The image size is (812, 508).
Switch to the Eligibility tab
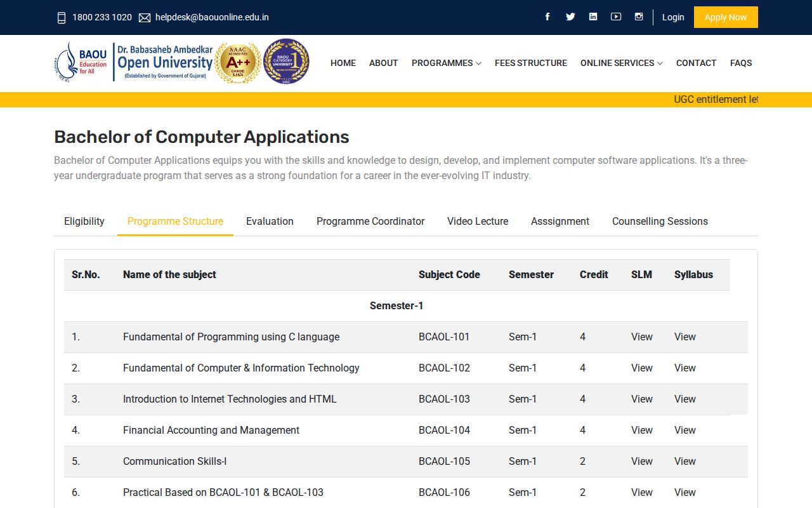[x=84, y=221]
